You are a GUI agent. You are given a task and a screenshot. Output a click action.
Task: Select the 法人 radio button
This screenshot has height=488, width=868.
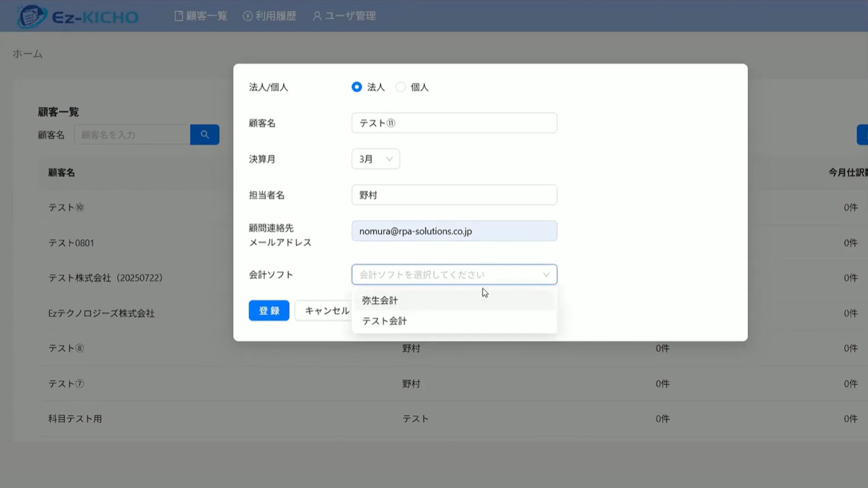tap(356, 87)
